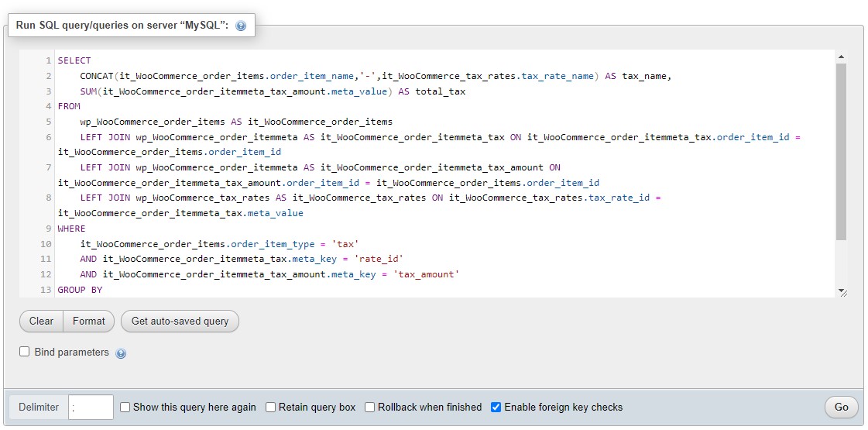Viewport: 868px width, 430px height.
Task: Click total_tax alias on line 3
Action: [440, 91]
